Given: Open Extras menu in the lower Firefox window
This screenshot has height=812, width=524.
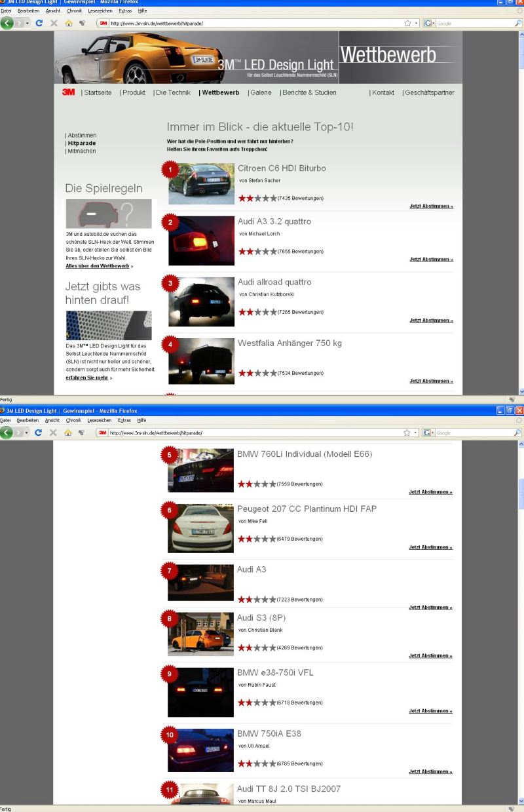Looking at the screenshot, I should pos(124,420).
